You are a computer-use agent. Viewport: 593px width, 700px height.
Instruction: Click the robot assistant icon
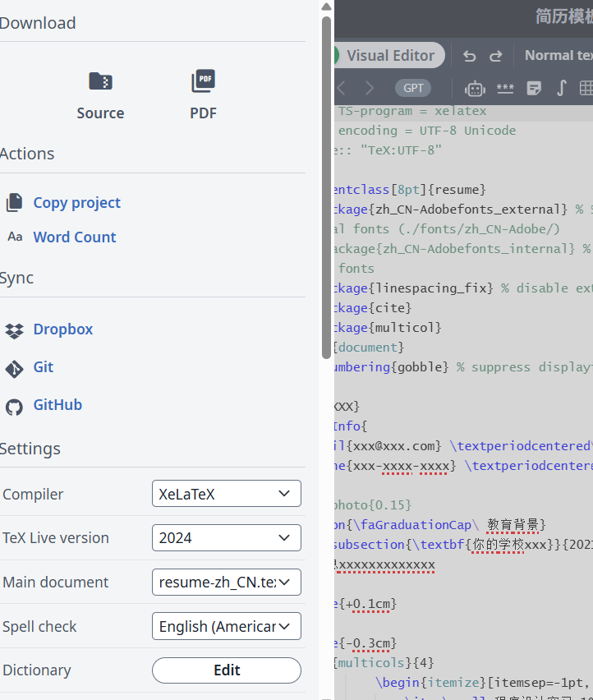(x=475, y=89)
